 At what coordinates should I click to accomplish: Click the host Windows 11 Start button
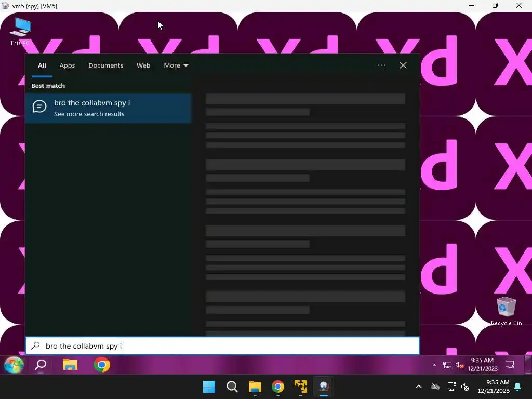pos(209,387)
